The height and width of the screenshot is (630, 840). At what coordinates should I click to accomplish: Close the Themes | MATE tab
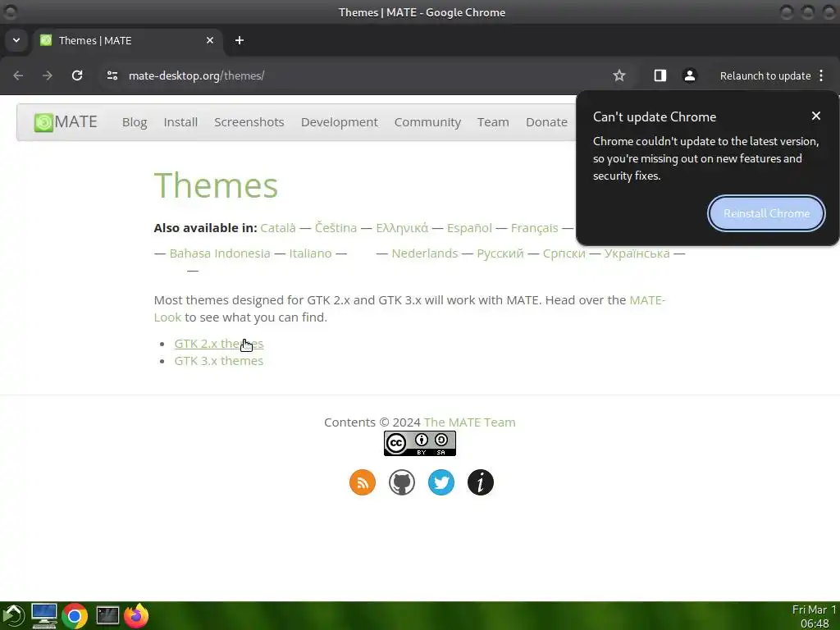pyautogui.click(x=210, y=41)
